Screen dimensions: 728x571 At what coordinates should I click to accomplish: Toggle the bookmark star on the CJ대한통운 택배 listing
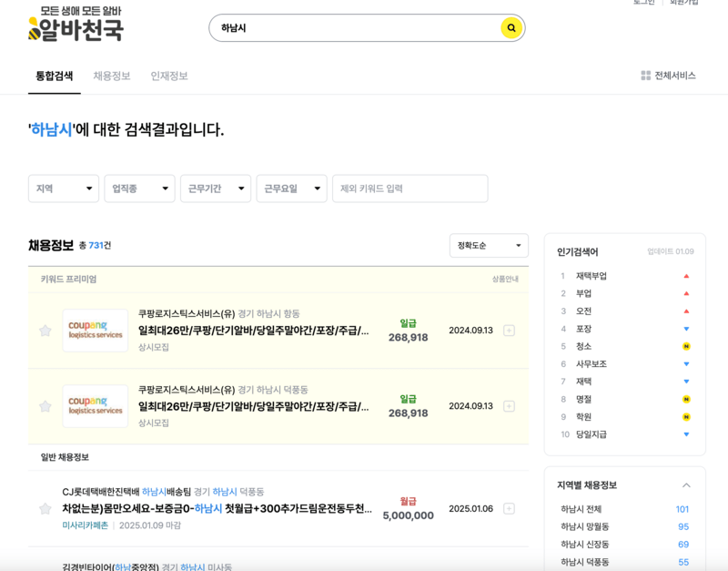point(45,509)
